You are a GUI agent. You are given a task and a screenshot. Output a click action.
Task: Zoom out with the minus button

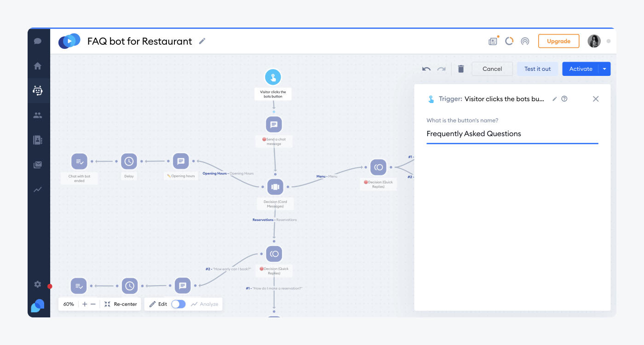click(93, 304)
